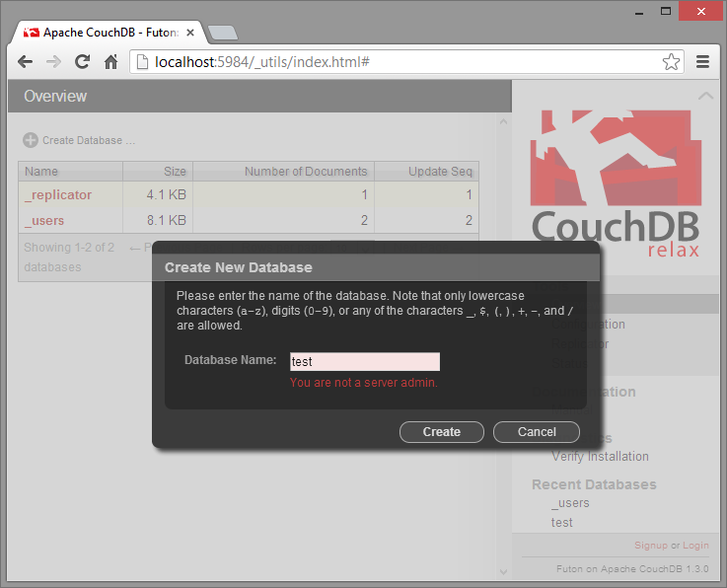727x588 pixels.
Task: Go to browser Home icon
Action: click(x=110, y=62)
